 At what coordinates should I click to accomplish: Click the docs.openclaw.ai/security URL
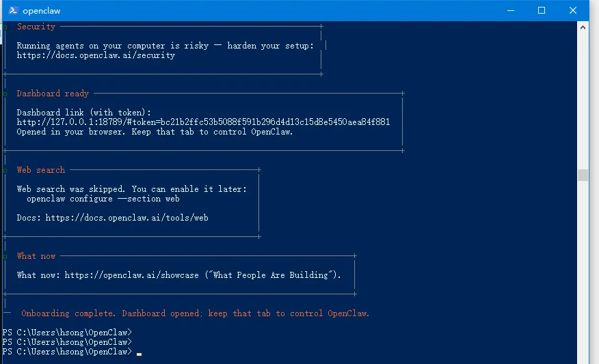[x=96, y=55]
